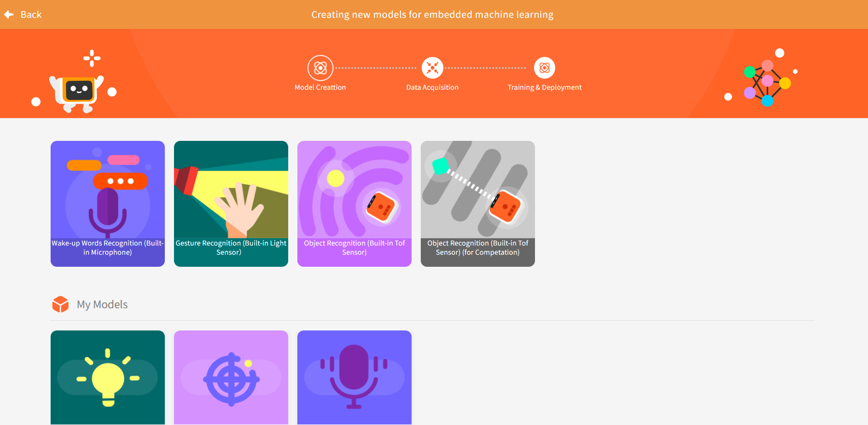
Task: Open the saved microphone model
Action: (354, 377)
